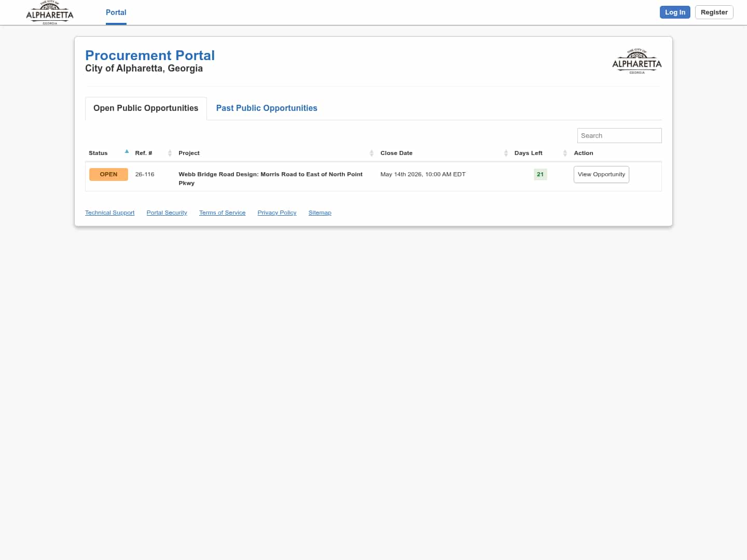747x560 pixels.
Task: Click the Alpharetta logo in the navigation bar
Action: coord(49,12)
